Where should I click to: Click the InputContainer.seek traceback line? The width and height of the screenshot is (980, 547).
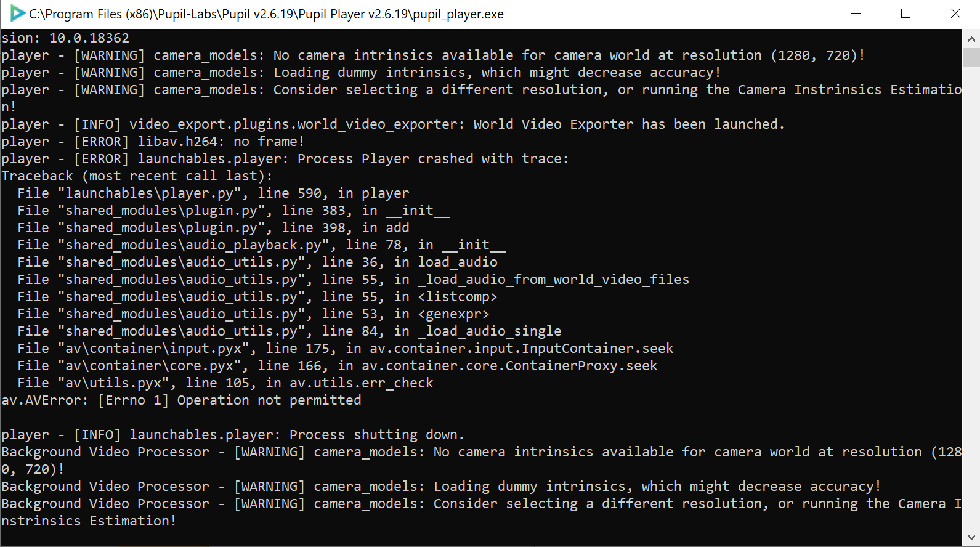coord(346,349)
